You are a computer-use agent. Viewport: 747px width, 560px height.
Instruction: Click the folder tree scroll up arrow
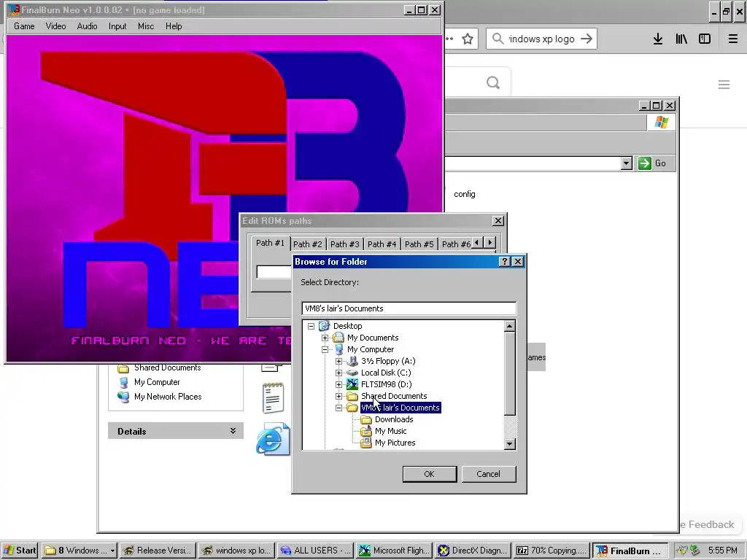click(x=510, y=326)
